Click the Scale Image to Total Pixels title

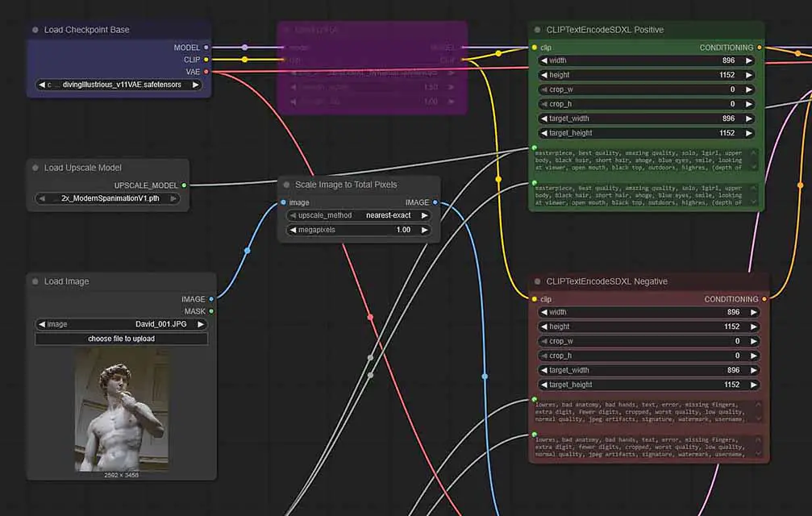[346, 185]
